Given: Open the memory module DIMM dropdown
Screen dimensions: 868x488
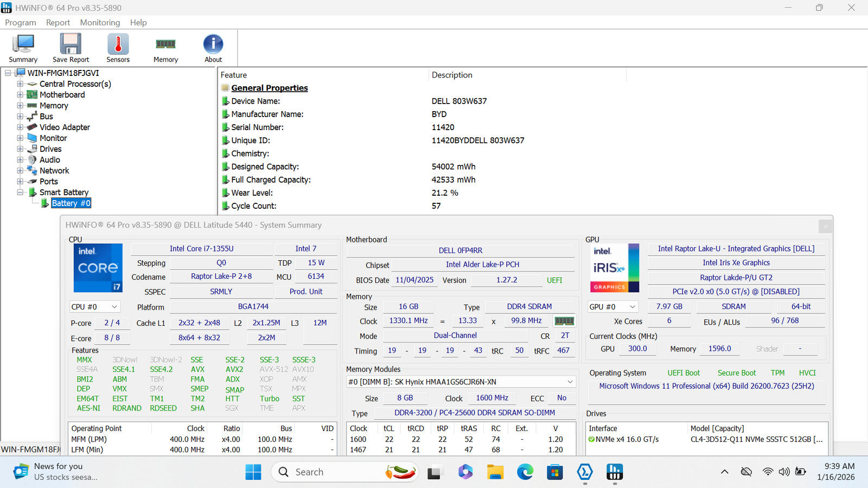Looking at the screenshot, I should click(460, 382).
